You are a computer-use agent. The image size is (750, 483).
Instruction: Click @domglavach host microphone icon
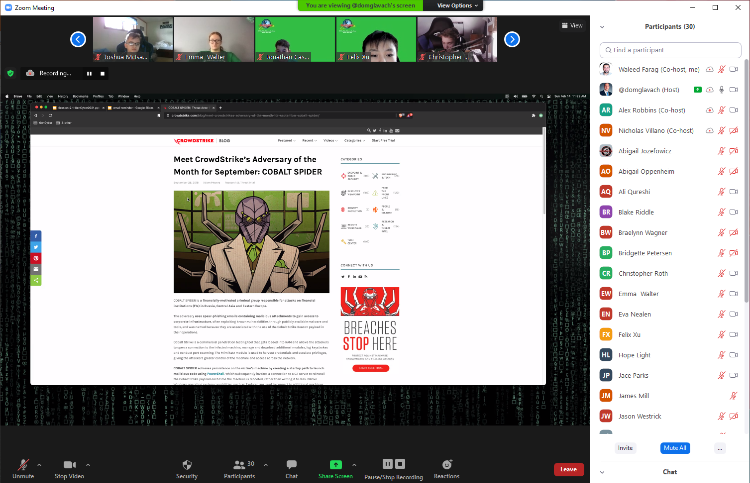[x=721, y=89]
